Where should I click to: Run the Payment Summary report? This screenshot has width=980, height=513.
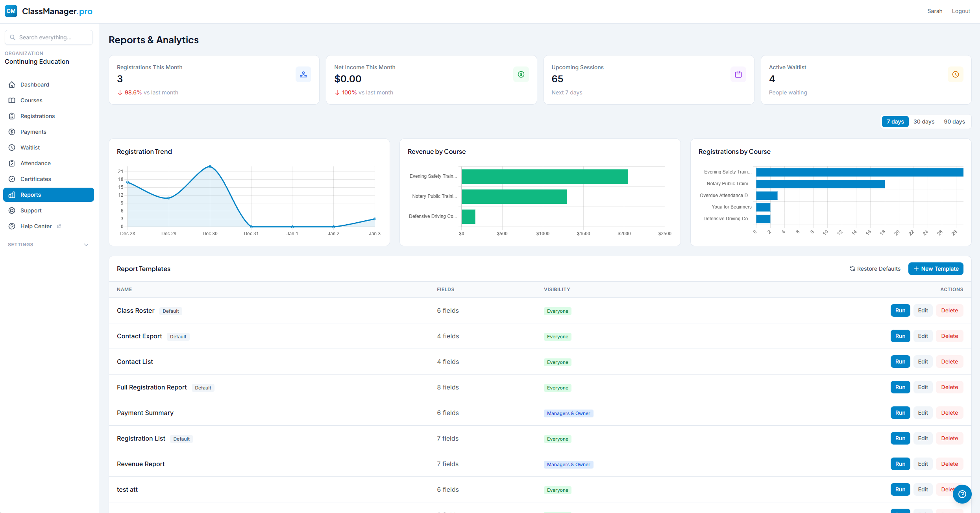pos(900,413)
